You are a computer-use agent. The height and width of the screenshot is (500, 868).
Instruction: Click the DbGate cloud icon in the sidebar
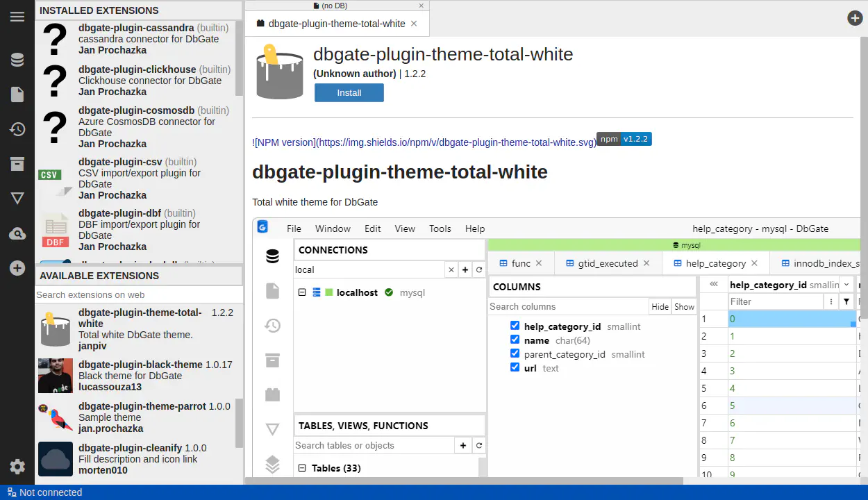[17, 234]
